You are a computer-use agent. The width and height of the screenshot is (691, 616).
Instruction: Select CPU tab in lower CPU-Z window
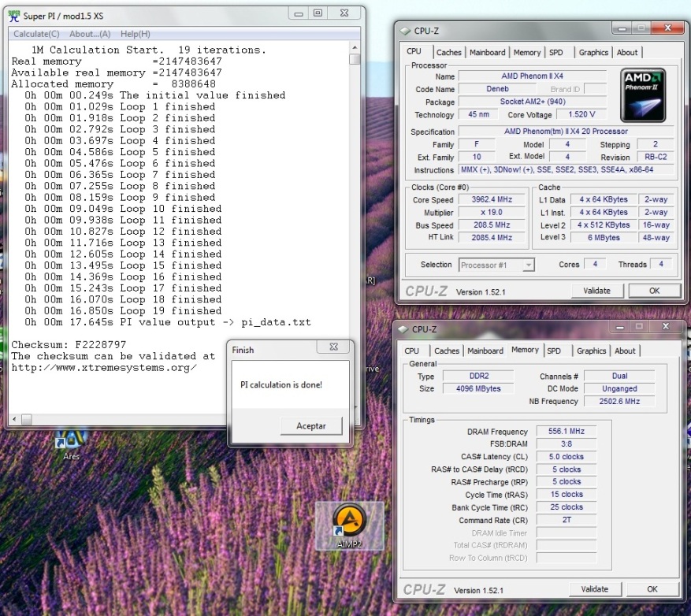point(411,351)
